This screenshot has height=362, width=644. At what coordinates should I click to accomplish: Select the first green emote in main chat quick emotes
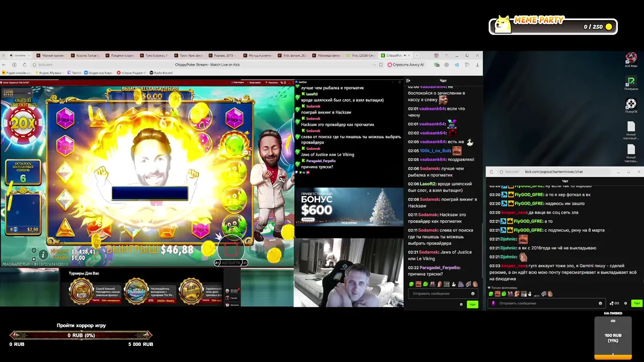click(411, 285)
